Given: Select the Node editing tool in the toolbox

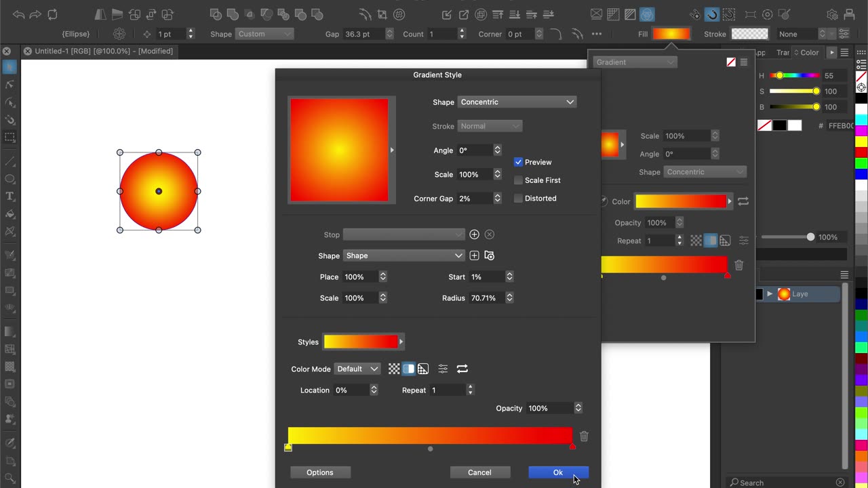Looking at the screenshot, I should 9,84.
